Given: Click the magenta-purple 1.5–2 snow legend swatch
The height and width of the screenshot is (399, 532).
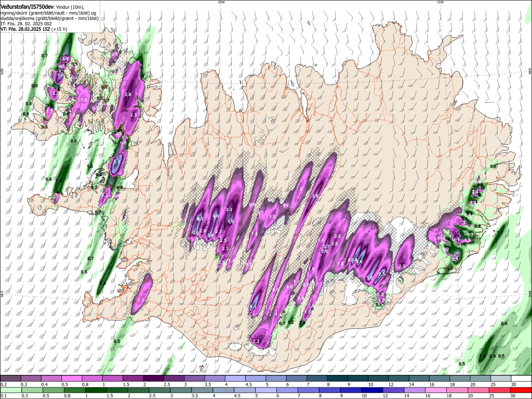Looking at the screenshot, I should pos(133,379).
